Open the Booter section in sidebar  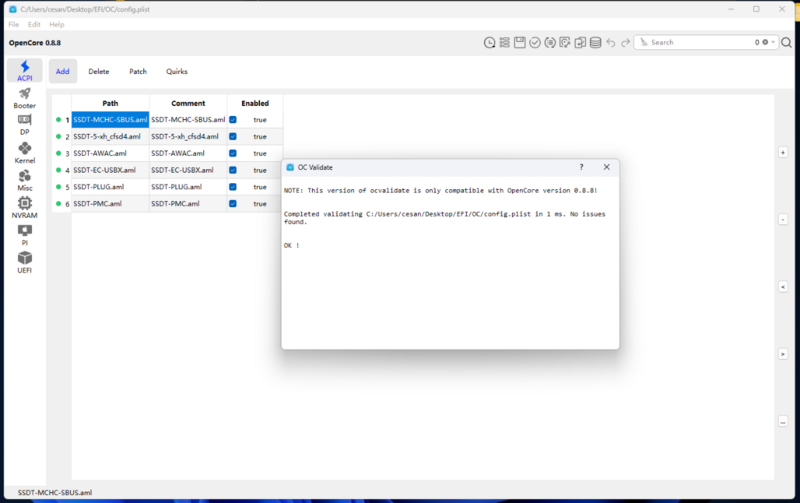click(24, 98)
